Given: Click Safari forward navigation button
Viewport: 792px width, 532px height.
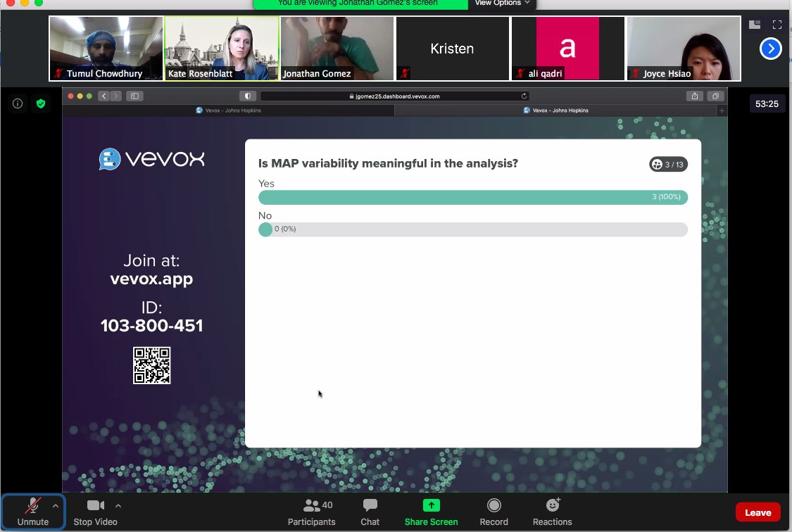Looking at the screenshot, I should [115, 96].
